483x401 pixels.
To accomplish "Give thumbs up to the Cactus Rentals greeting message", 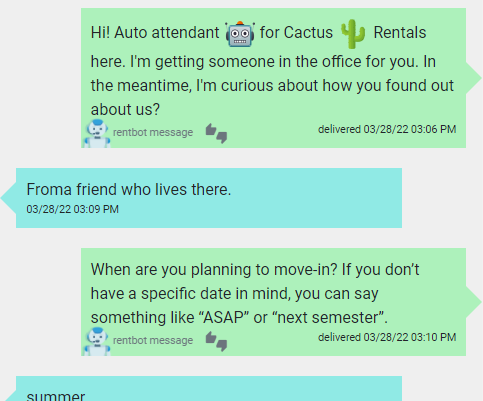I will point(211,130).
